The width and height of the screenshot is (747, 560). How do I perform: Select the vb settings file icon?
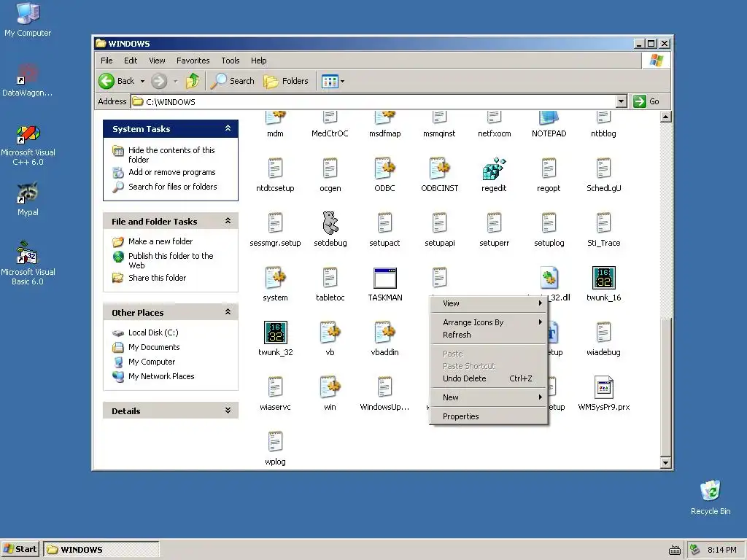[x=330, y=332]
